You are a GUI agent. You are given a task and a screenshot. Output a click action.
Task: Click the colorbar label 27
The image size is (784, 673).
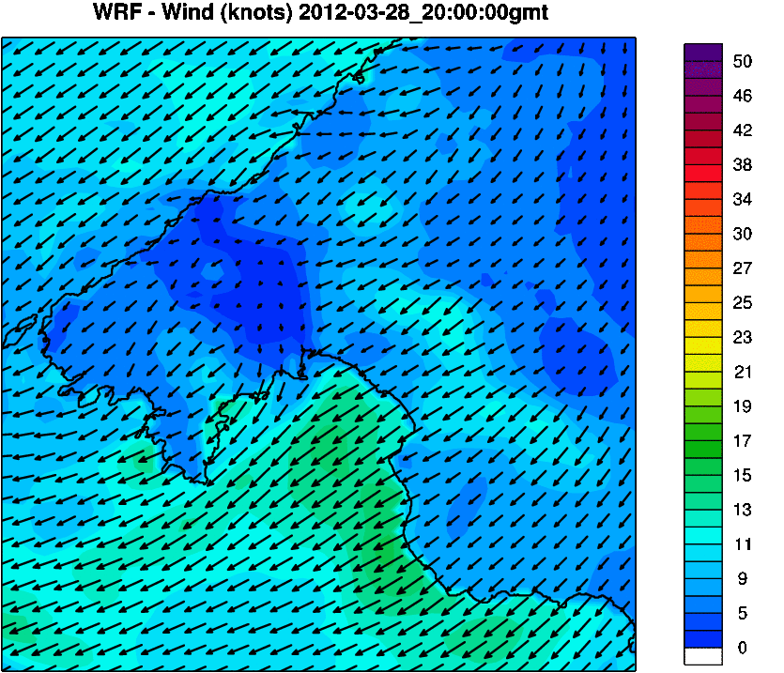click(743, 268)
